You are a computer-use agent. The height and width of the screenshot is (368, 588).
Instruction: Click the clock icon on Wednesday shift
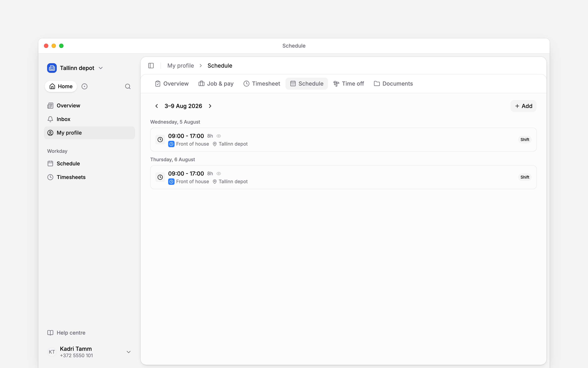coord(160,140)
